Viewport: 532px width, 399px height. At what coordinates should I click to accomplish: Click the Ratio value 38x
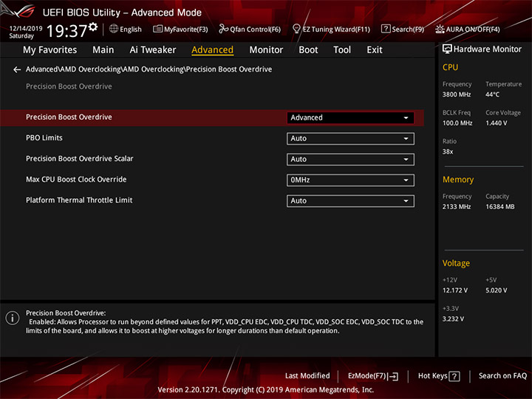448,151
